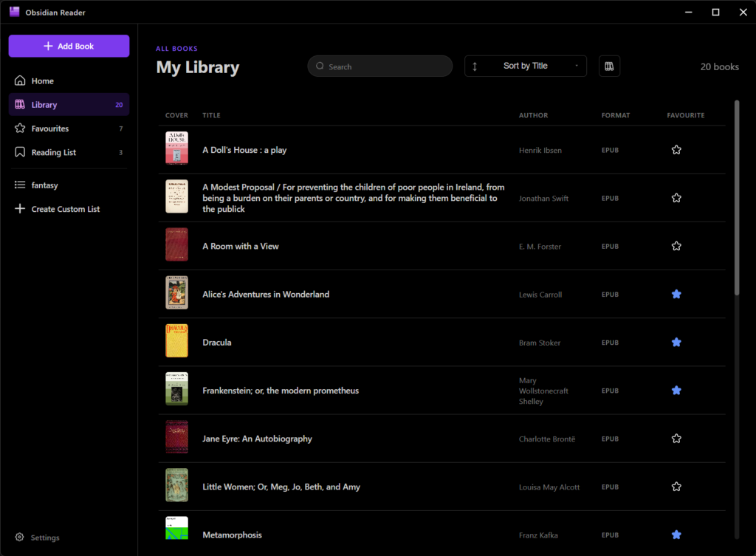Minimize the Obsidian Reader window
The width and height of the screenshot is (756, 556).
tap(689, 12)
